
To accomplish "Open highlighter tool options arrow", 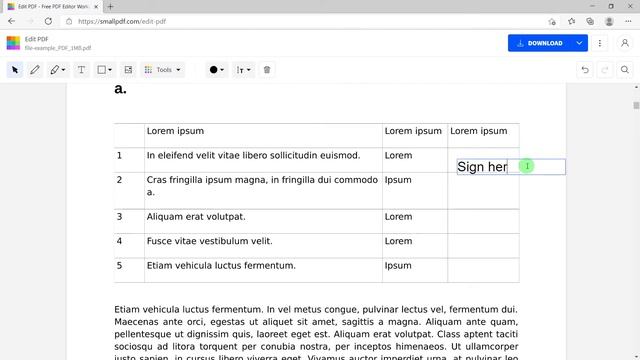I will pos(63,70).
